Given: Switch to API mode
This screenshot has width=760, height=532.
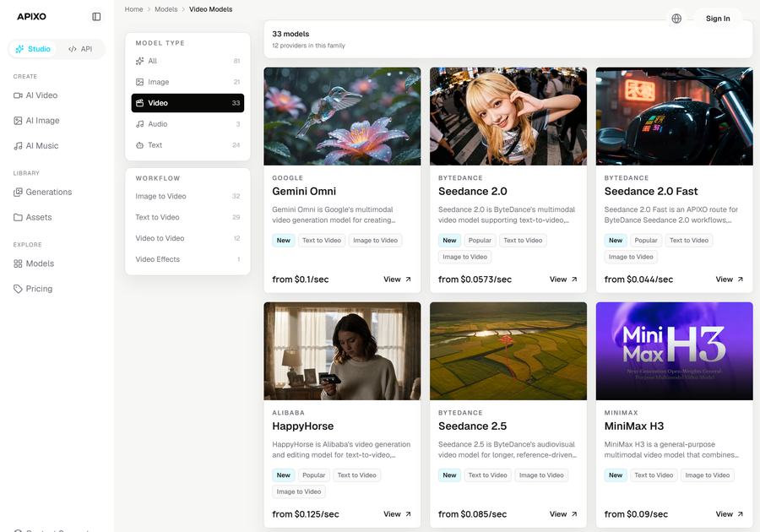Looking at the screenshot, I should coord(80,49).
